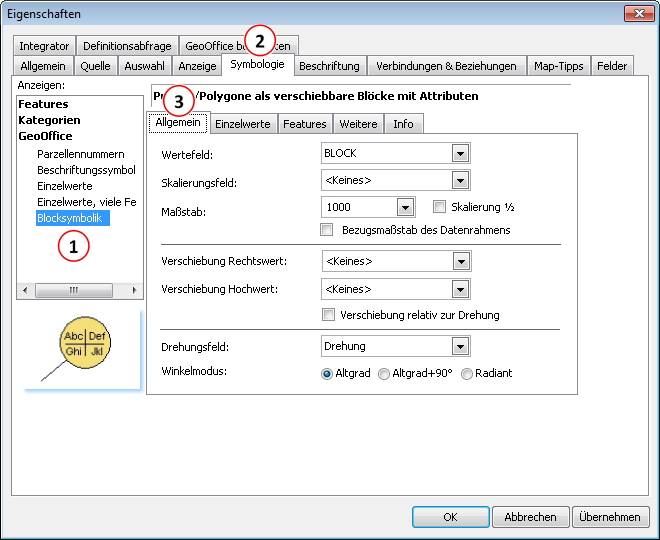This screenshot has width=660, height=540.
Task: Open the Wertefeld dropdown showing BLOCK
Action: 459,154
